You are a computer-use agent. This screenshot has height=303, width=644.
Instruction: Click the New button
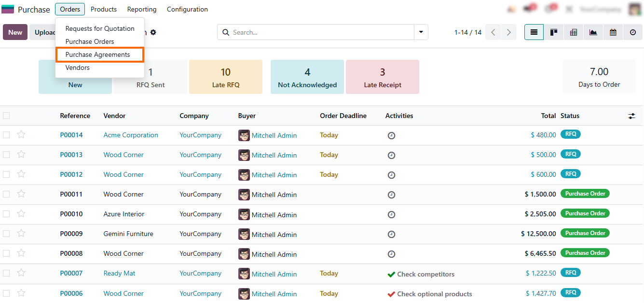click(15, 32)
